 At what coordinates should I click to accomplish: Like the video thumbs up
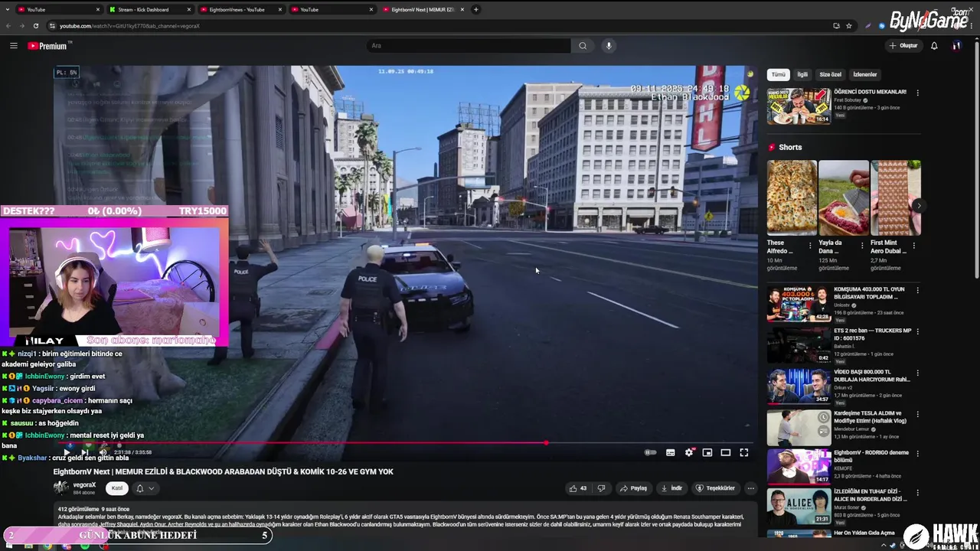coord(577,488)
